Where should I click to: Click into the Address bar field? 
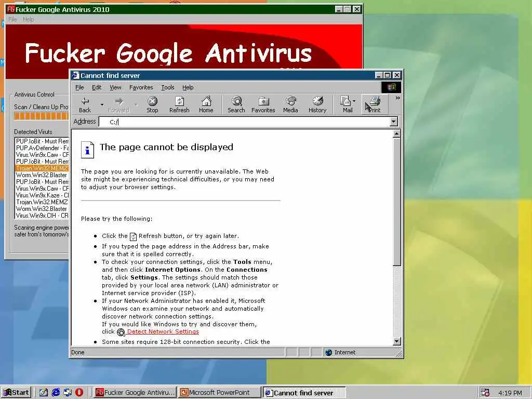click(x=244, y=122)
